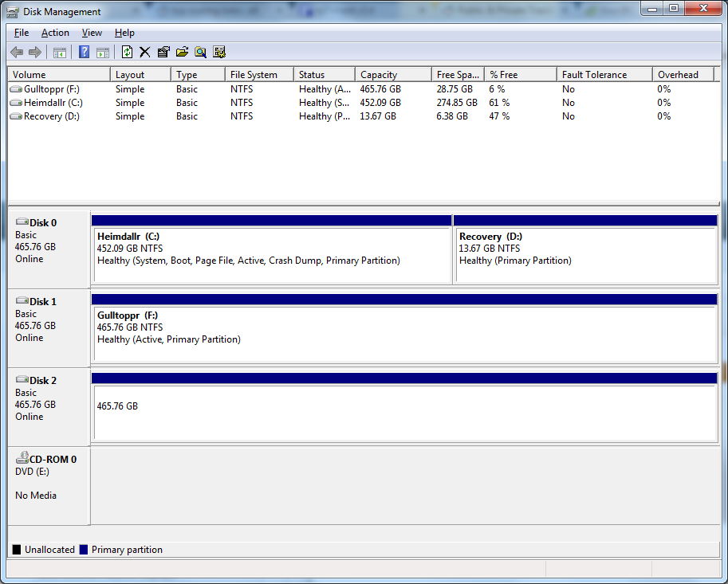728x584 pixels.
Task: Click the '6 %' free value for Gulltoppr
Action: click(497, 89)
